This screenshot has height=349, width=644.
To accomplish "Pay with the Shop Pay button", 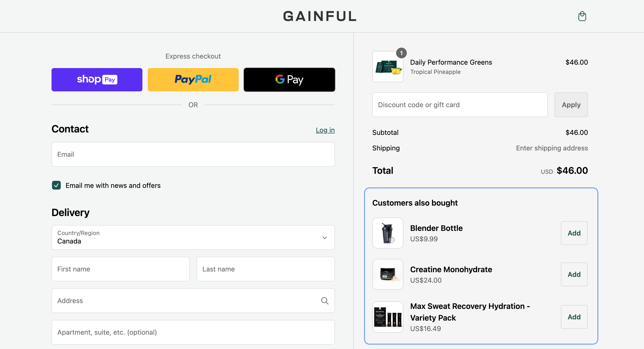I will [97, 79].
